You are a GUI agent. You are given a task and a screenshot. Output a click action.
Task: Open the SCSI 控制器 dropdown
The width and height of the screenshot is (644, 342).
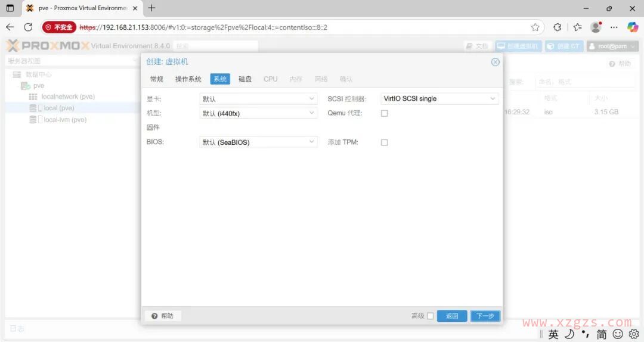click(439, 99)
